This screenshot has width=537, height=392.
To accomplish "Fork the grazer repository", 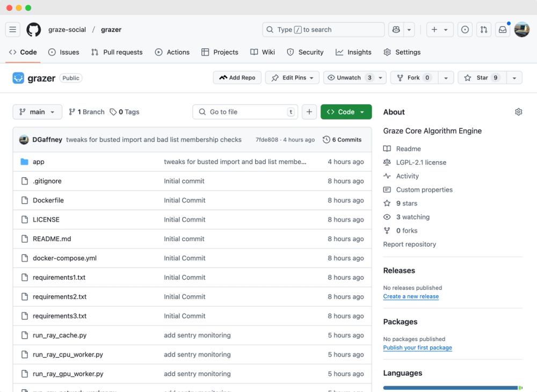I will click(415, 78).
